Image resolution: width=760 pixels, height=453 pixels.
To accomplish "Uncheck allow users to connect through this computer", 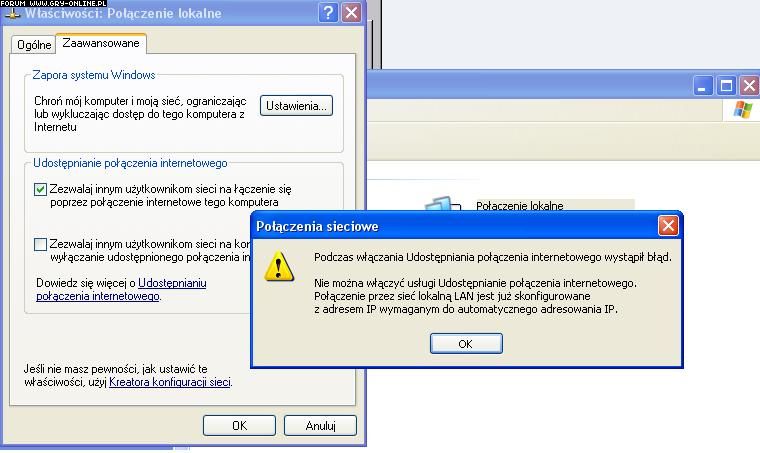I will (40, 189).
